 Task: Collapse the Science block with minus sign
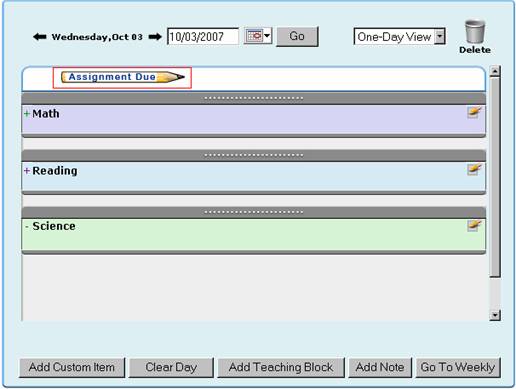tap(27, 226)
